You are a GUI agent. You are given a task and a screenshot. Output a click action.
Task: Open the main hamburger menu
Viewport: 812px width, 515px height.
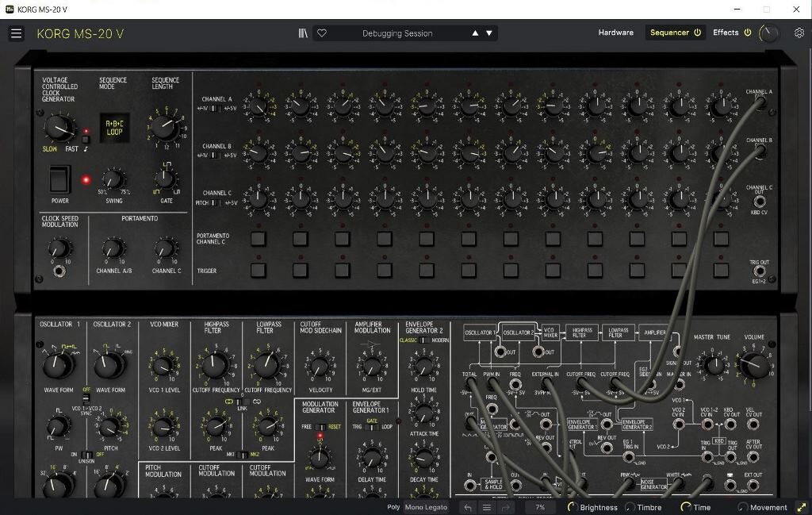16,33
